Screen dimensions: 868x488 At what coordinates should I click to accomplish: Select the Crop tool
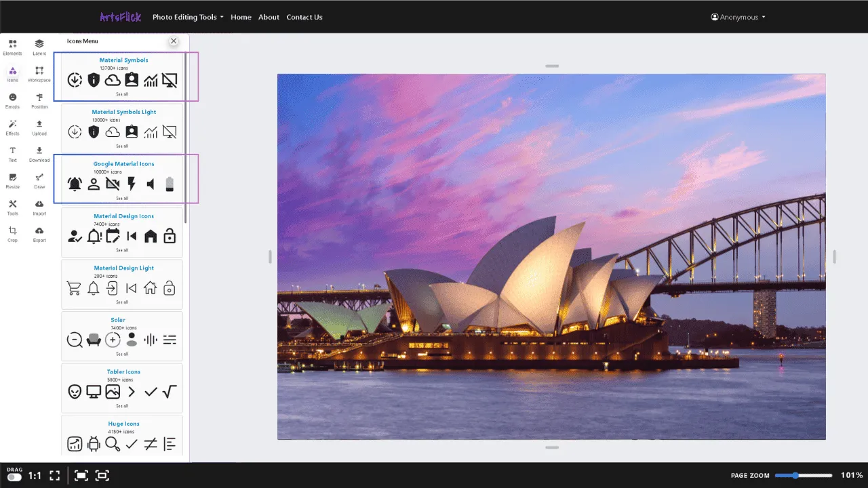click(x=12, y=232)
